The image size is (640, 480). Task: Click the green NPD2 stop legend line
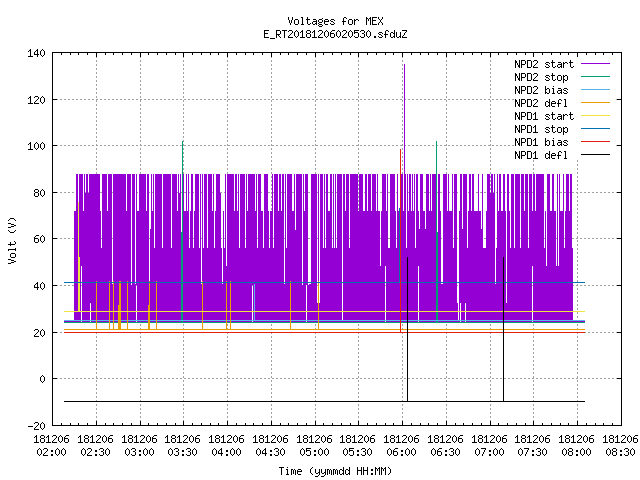click(595, 76)
